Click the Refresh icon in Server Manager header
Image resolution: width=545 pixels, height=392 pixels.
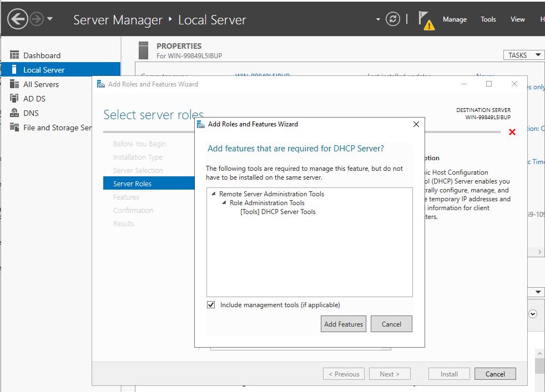(393, 19)
